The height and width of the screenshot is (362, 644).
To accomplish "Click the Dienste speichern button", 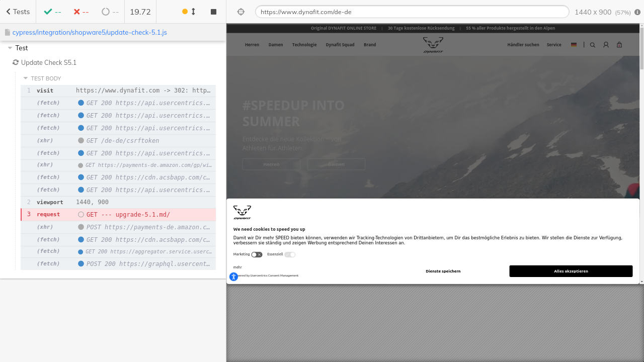I will tap(443, 271).
